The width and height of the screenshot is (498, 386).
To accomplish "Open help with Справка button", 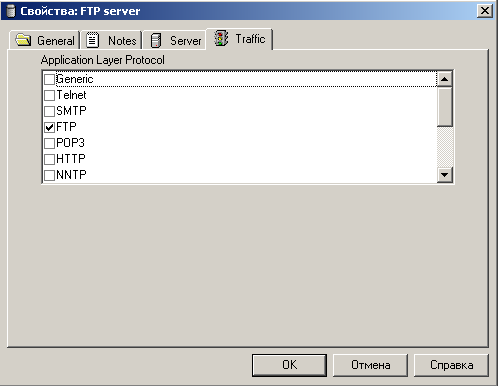I will (x=451, y=365).
